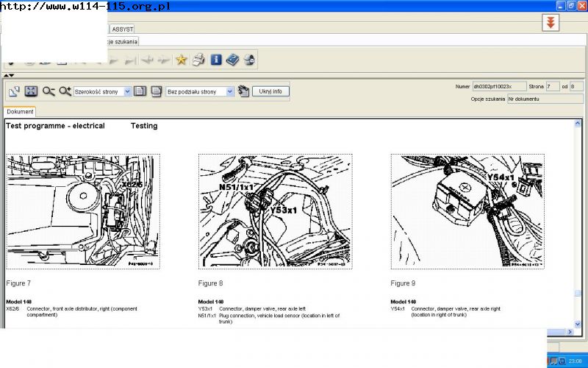The width and height of the screenshot is (588, 368).
Task: Collapse the panel with the up triangle
Action: [6, 76]
